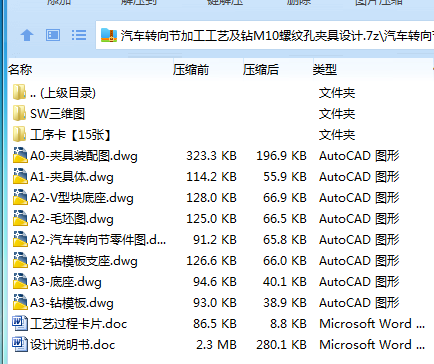Click the 128.0 KB size value

coord(211,198)
